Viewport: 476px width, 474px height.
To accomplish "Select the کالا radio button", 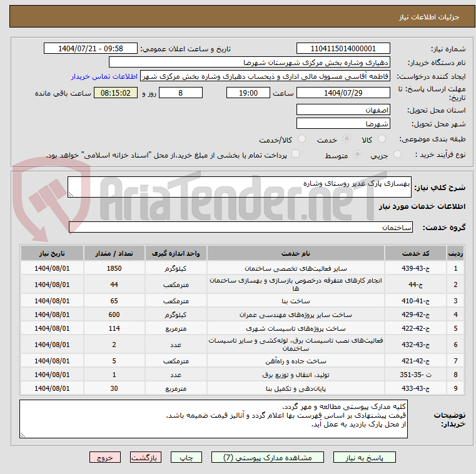I will pyautogui.click(x=382, y=139).
